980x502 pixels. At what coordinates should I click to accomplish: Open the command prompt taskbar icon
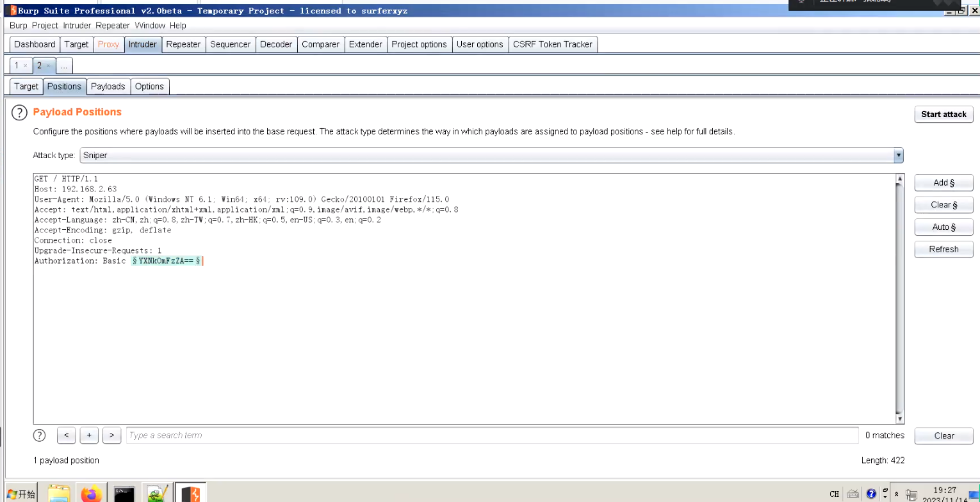(124, 493)
